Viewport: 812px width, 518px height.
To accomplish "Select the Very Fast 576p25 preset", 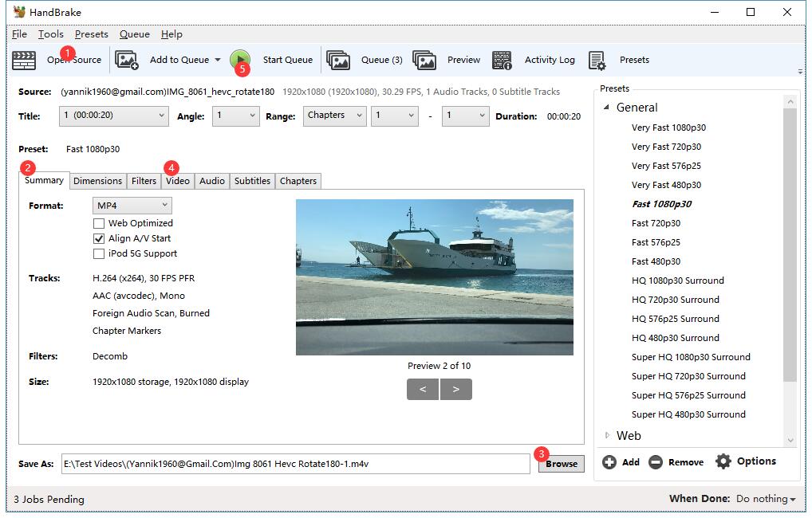I will click(x=667, y=166).
